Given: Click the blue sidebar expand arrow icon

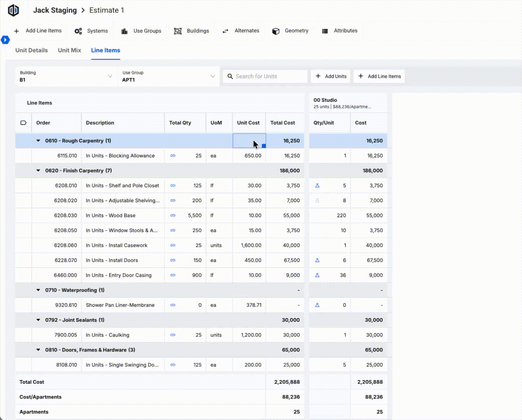Looking at the screenshot, I should click(5, 40).
